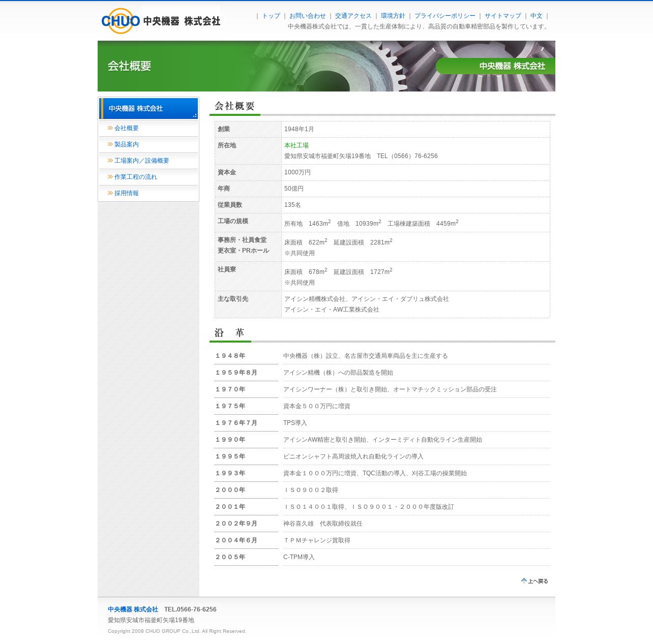The height and width of the screenshot is (644, 653).
Task: Open the 環境方針 link
Action: coord(393,16)
